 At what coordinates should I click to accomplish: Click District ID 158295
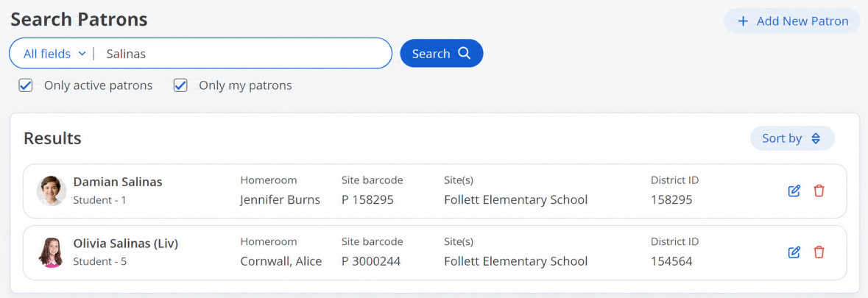671,199
